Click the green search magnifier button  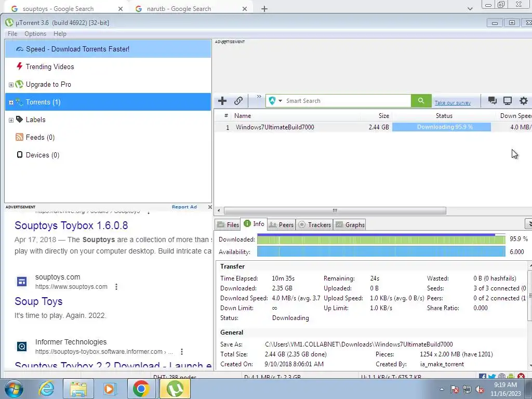421,101
